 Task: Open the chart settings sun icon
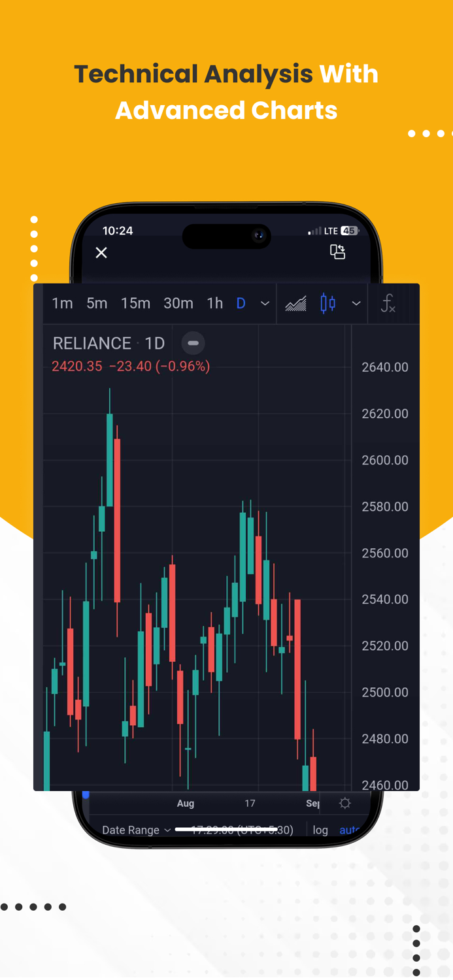tap(345, 803)
